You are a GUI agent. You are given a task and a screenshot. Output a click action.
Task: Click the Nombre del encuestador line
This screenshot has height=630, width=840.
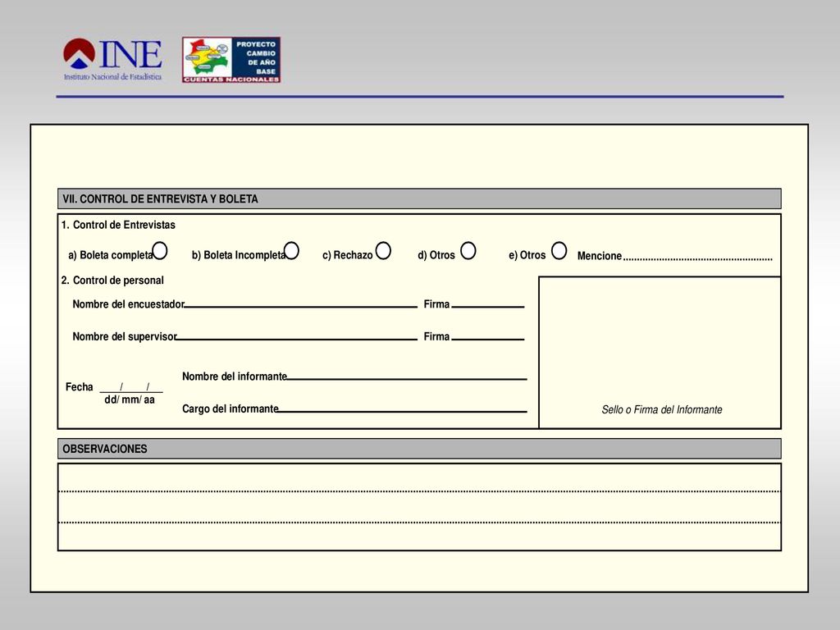(x=300, y=307)
